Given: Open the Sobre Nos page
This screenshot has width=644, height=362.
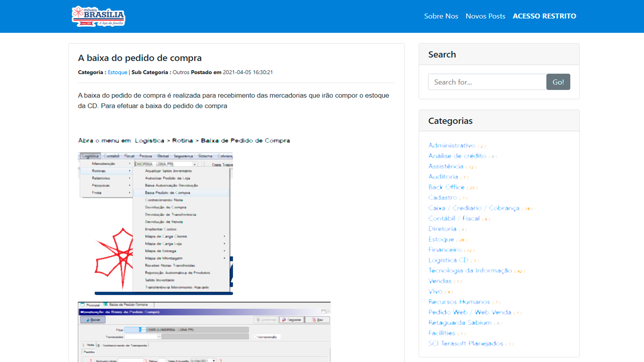Looking at the screenshot, I should coord(441,16).
